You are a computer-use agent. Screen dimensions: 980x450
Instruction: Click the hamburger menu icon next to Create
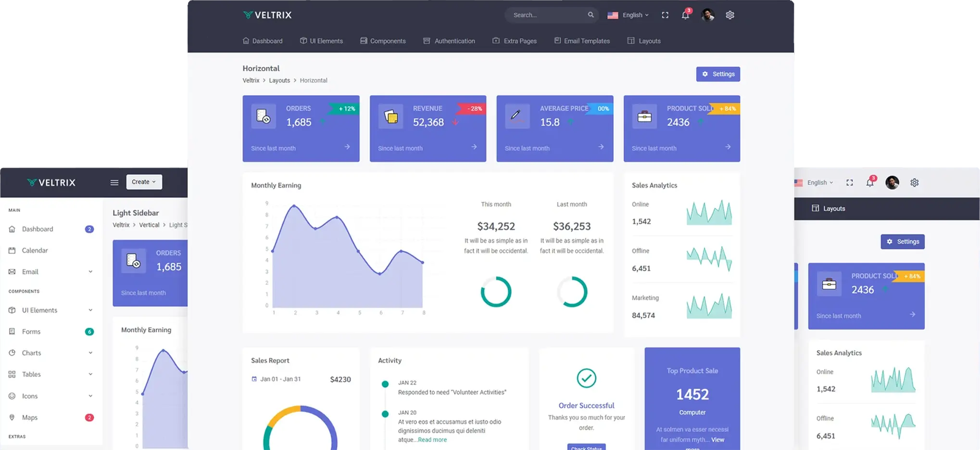click(x=114, y=182)
